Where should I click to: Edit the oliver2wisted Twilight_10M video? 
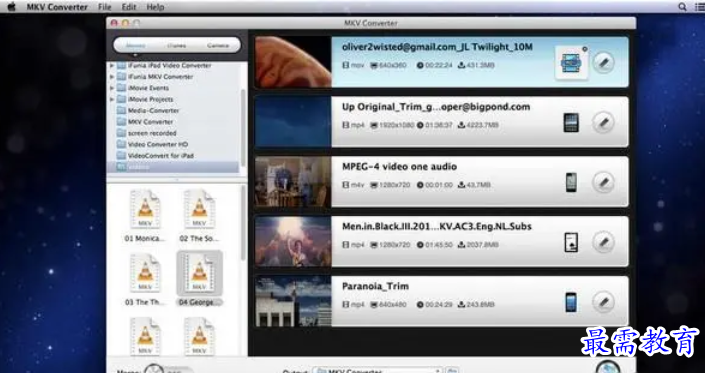pyautogui.click(x=603, y=62)
